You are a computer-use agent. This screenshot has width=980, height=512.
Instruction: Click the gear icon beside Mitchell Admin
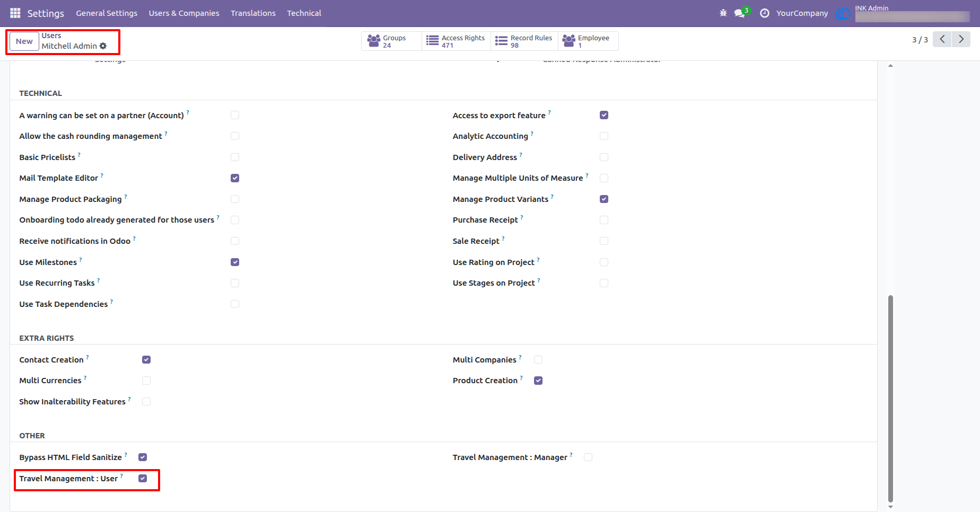tap(103, 46)
